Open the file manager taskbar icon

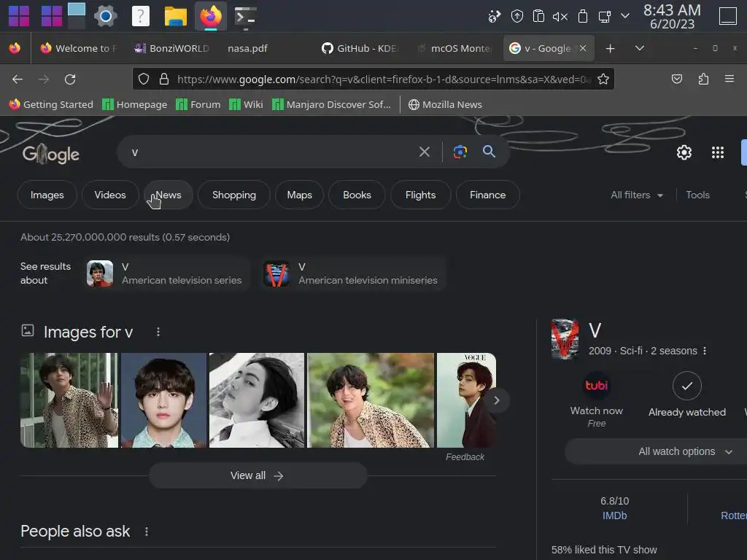coord(175,17)
